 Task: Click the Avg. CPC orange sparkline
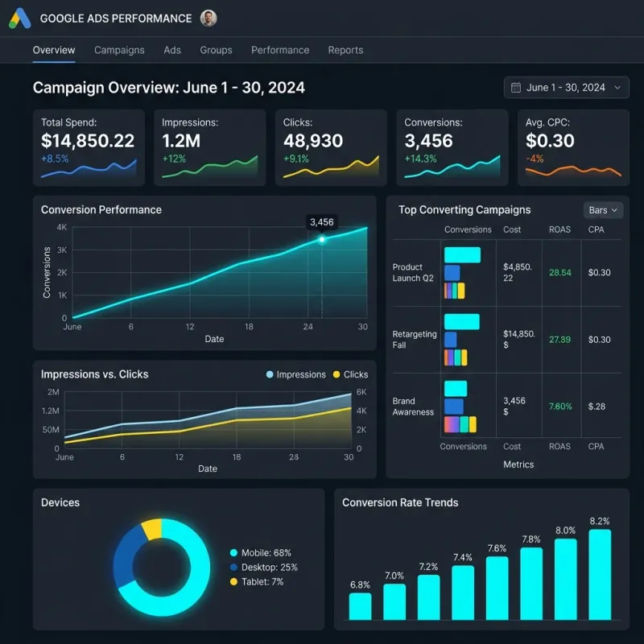point(573,171)
